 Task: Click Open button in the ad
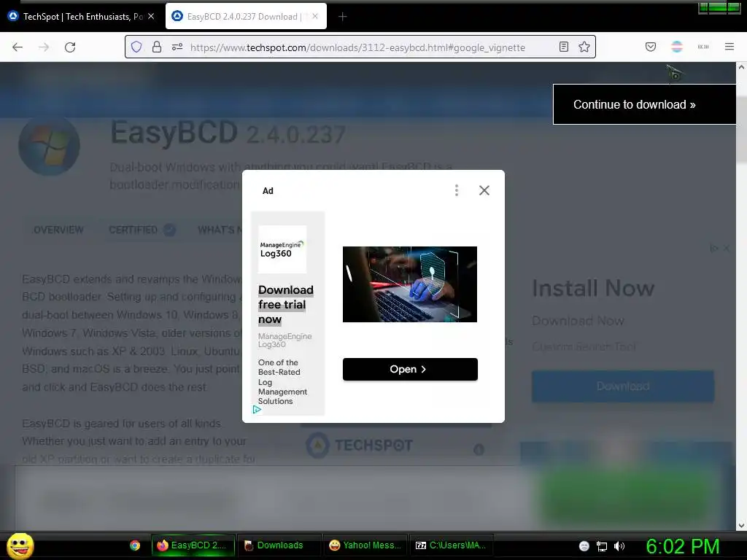coord(410,369)
